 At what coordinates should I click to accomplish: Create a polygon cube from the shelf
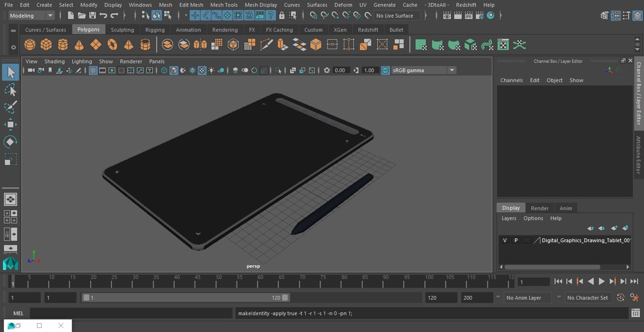pyautogui.click(x=46, y=45)
